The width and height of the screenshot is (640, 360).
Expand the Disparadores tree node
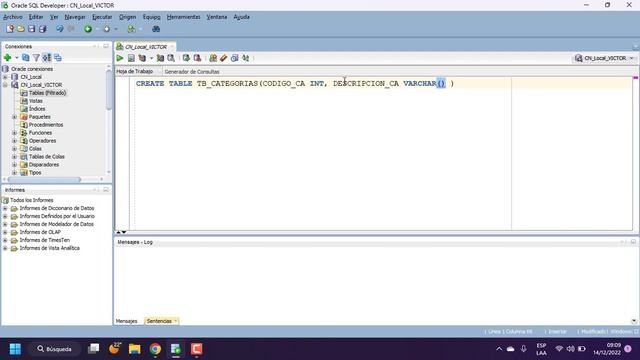point(15,164)
